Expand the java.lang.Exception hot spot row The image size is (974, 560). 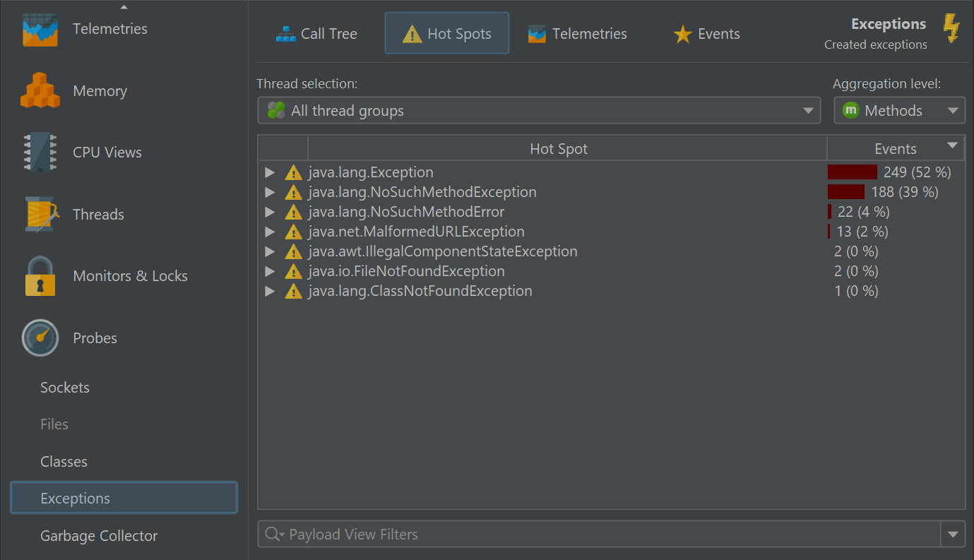pos(269,172)
